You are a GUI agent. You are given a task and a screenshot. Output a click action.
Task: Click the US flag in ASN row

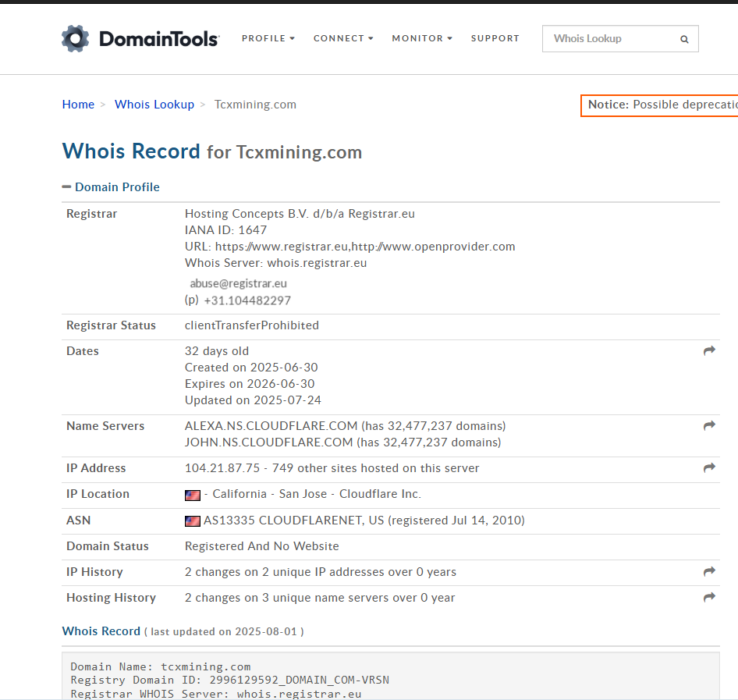click(x=193, y=521)
